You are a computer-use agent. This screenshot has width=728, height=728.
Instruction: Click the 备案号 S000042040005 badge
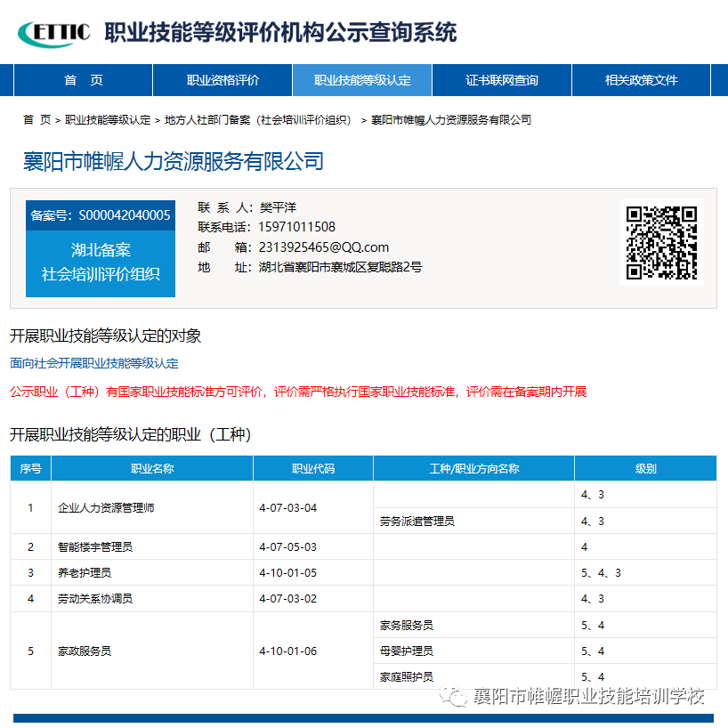(101, 214)
